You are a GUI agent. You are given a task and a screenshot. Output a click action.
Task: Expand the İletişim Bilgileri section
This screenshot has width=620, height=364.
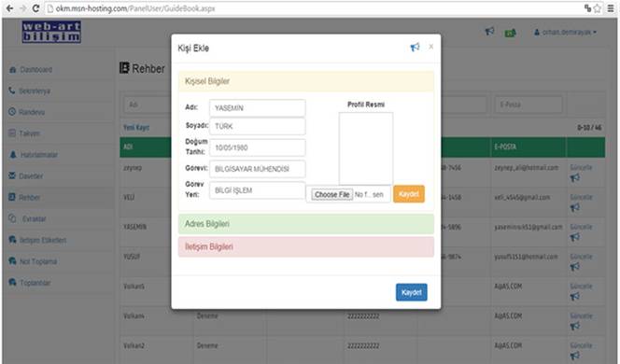(306, 247)
